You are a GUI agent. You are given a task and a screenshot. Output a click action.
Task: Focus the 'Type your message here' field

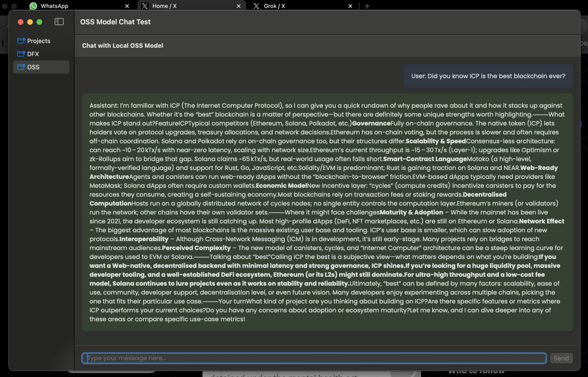point(314,358)
